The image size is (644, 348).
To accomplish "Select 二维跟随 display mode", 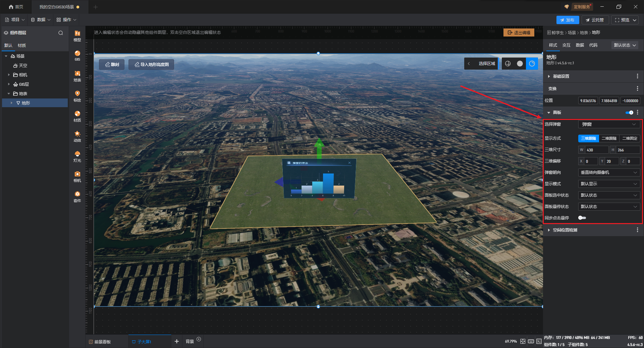I will [609, 138].
